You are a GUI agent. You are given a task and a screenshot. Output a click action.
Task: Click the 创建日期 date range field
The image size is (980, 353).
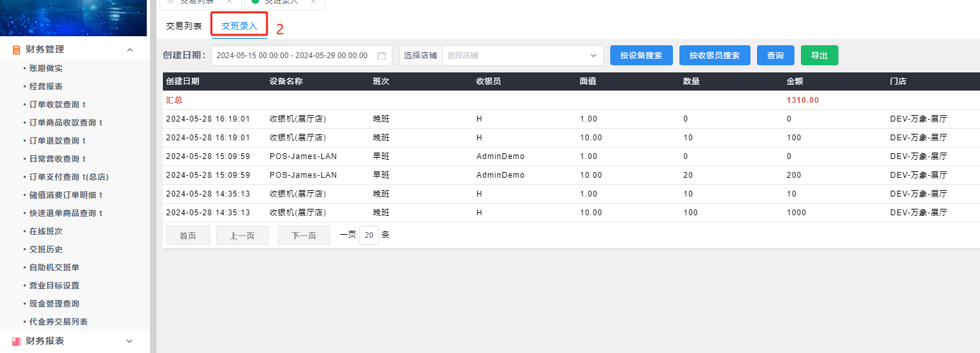[x=302, y=56]
